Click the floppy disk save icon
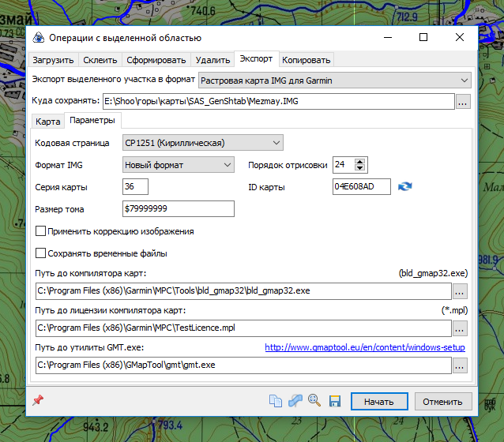This screenshot has width=504, height=442. 334,401
